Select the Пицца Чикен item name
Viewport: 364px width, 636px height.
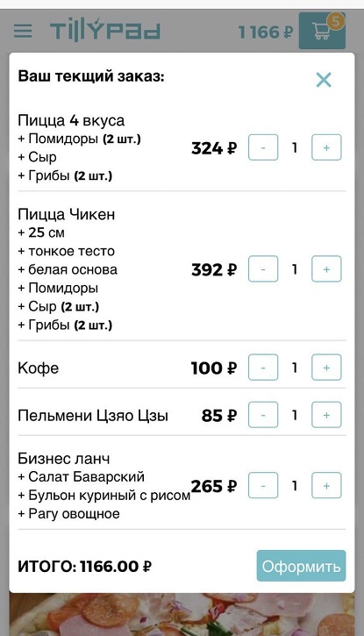(67, 214)
